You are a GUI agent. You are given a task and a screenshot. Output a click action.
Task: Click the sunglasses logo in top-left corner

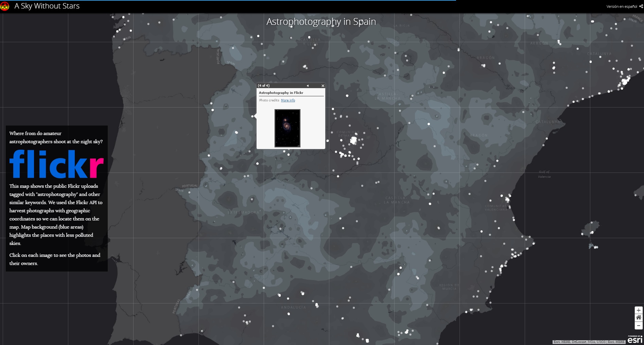(x=5, y=6)
